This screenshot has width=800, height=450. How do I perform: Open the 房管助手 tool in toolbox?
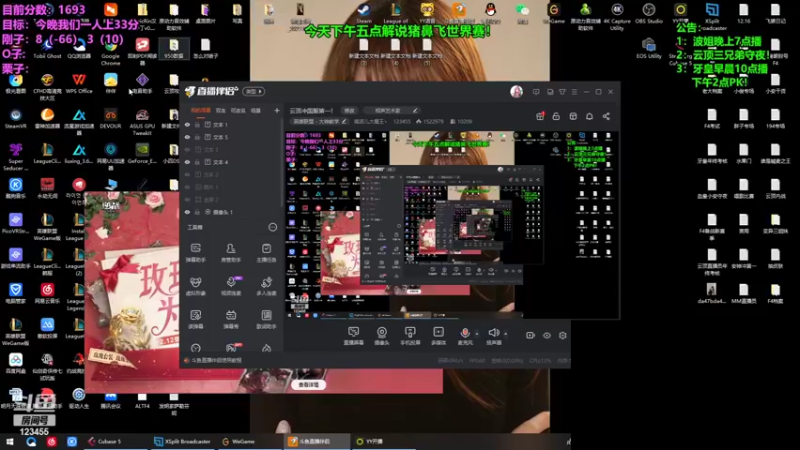pyautogui.click(x=231, y=253)
